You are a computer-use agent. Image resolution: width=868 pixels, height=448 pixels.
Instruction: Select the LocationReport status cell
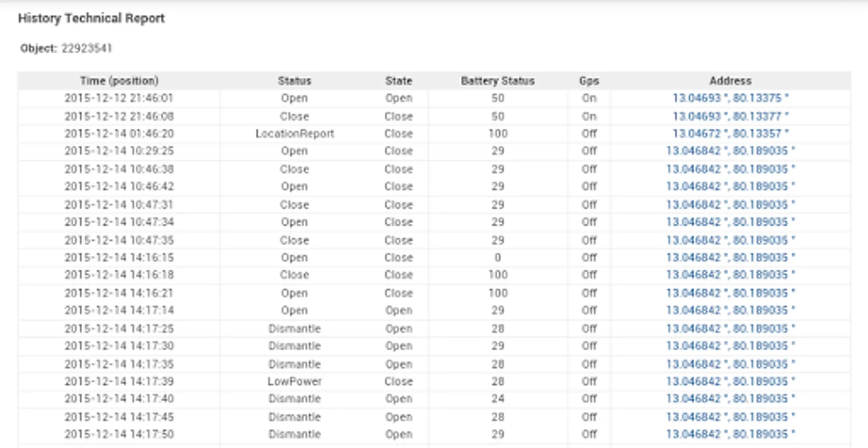click(x=294, y=133)
